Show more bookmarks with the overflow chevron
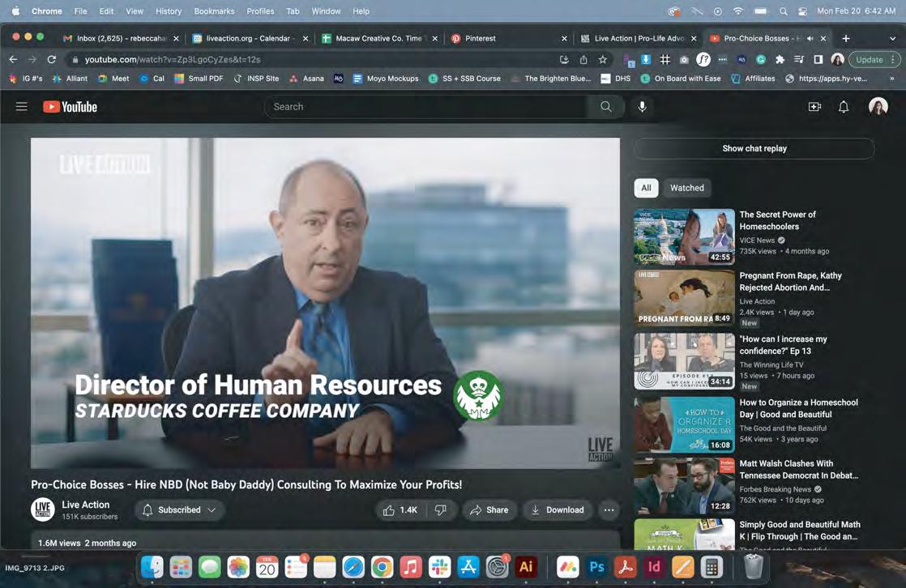 [892, 79]
